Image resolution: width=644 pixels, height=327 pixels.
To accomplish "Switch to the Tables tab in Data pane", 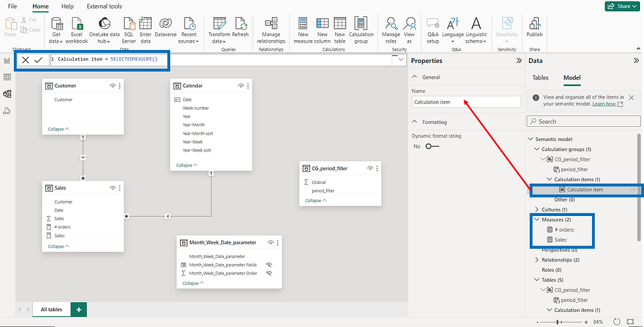I will (x=540, y=77).
